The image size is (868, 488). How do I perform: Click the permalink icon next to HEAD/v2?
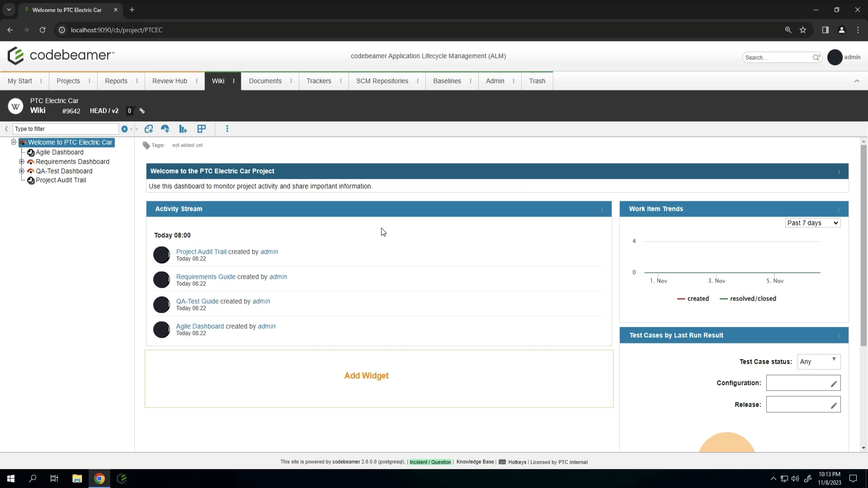tap(142, 111)
